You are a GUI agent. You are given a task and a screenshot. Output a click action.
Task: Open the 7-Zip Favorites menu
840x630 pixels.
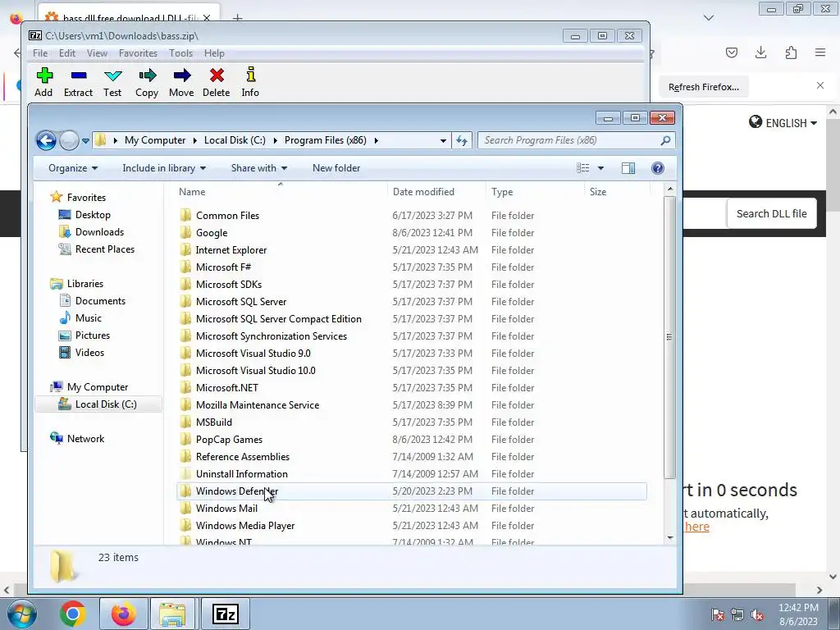[x=138, y=53]
